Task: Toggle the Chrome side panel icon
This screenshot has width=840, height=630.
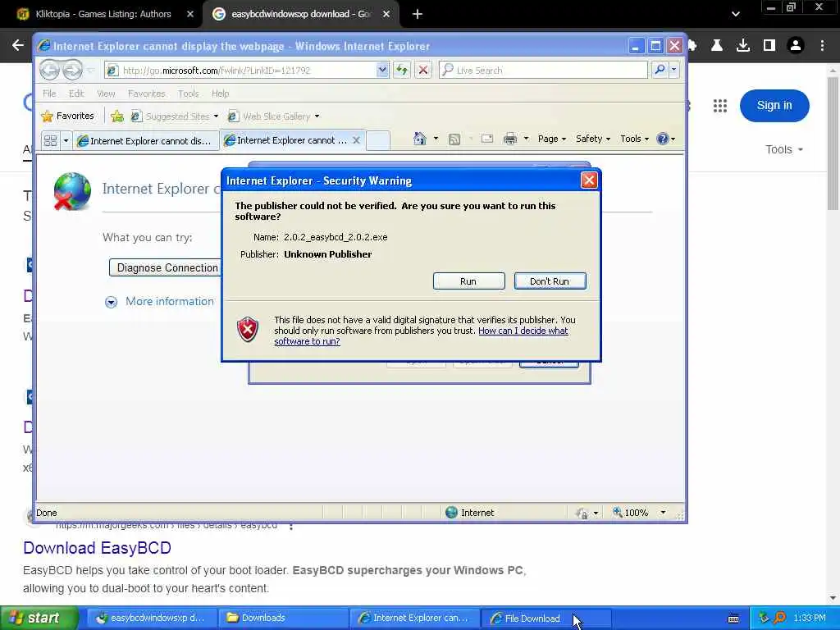Action: coord(769,46)
